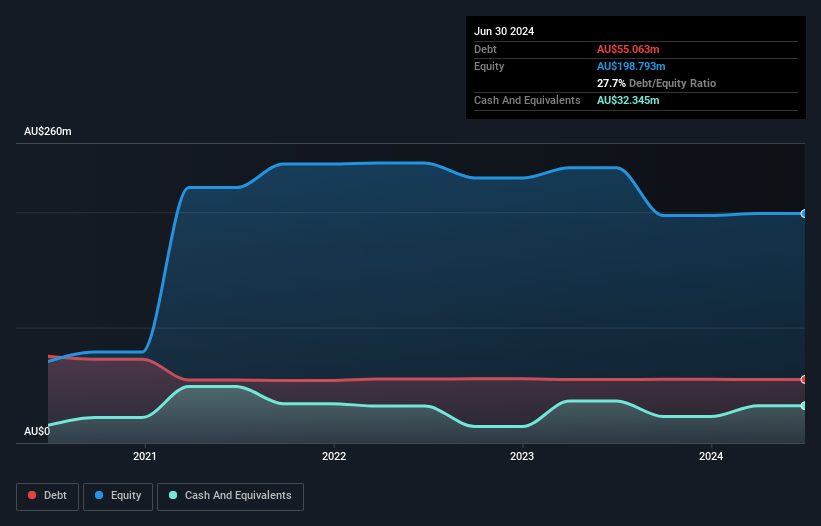
Task: Click the AU$260m axis label
Action: point(48,131)
